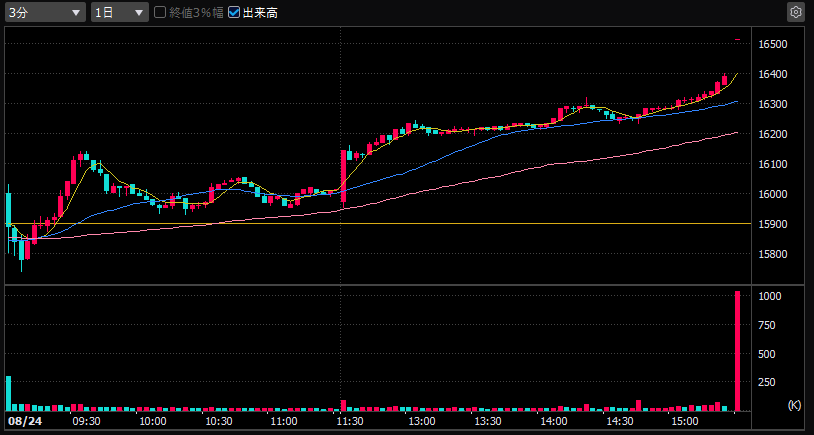Click the 10:30 time axis label
Screen dimensions: 814x435
219,421
